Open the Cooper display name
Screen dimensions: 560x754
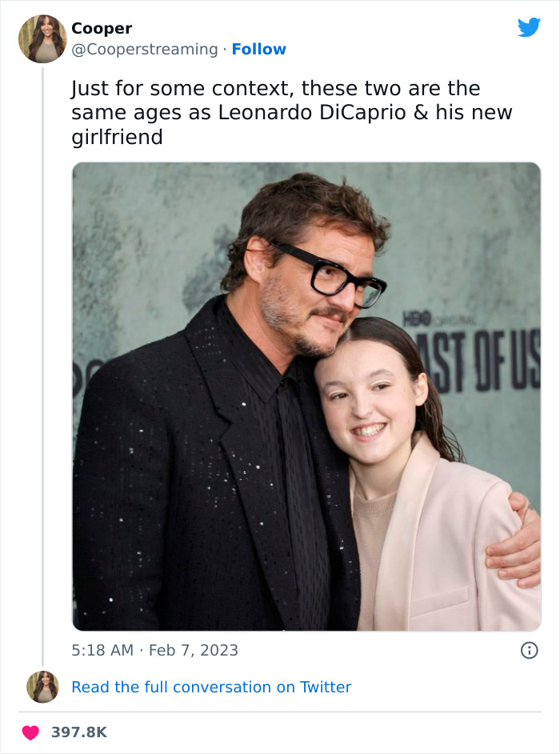click(x=102, y=29)
